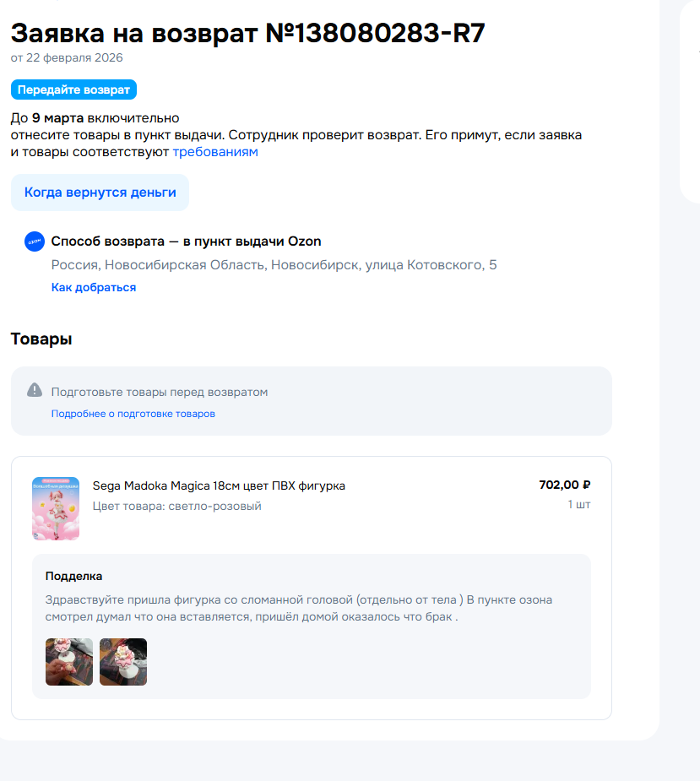Click the return comment text about broken head
Screen dimensions: 700x781
[299, 608]
